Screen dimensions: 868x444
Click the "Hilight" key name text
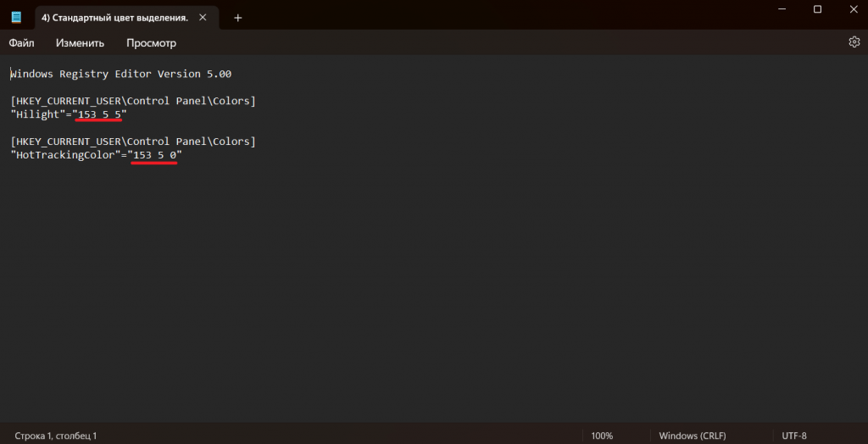pos(38,114)
